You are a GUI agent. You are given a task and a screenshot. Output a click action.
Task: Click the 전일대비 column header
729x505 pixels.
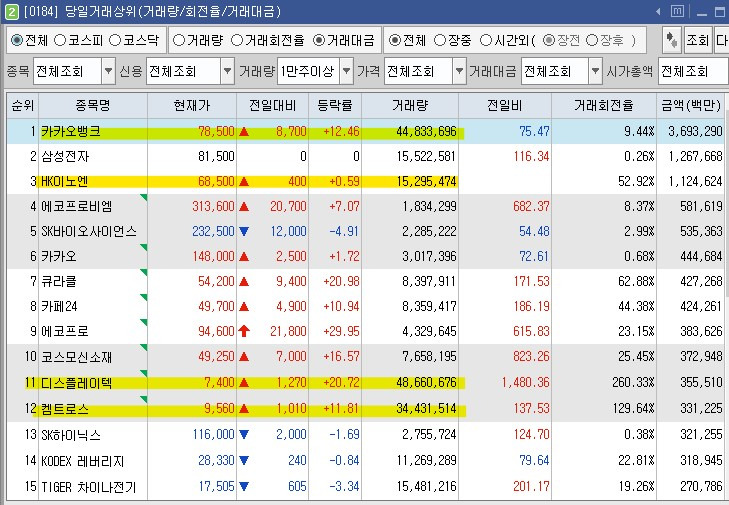(272, 106)
